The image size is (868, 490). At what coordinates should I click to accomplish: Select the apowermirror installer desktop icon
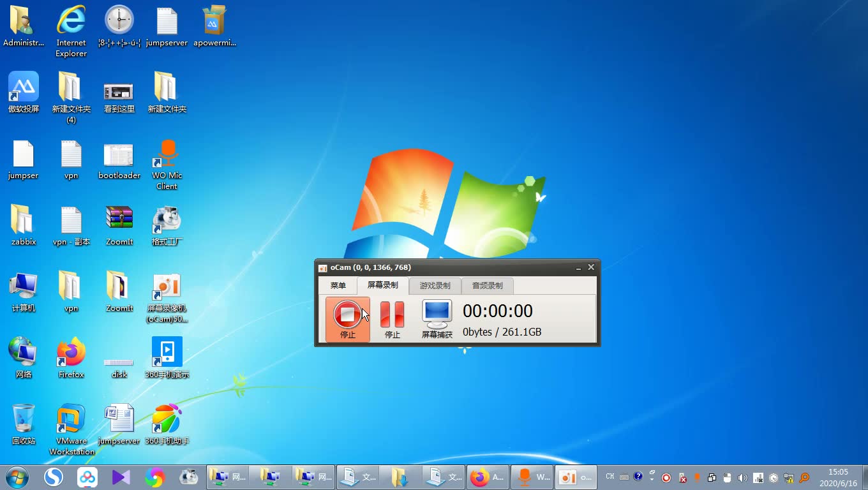[215, 27]
